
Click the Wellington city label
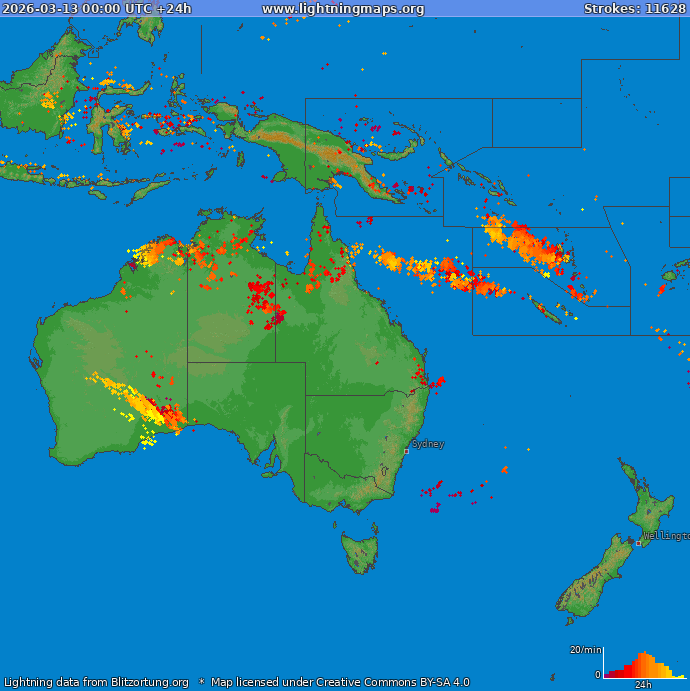[x=665, y=536]
